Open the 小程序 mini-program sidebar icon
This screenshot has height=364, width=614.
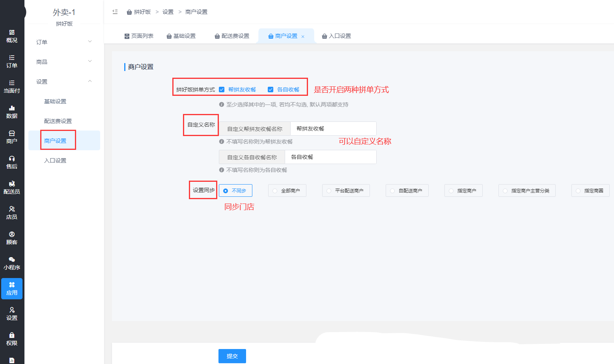pos(12,263)
